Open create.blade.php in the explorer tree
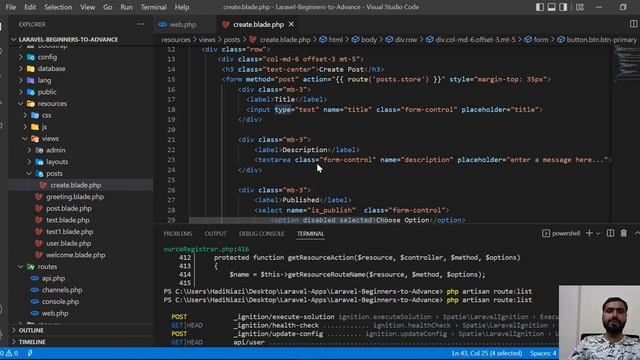640x360 pixels. (x=76, y=185)
